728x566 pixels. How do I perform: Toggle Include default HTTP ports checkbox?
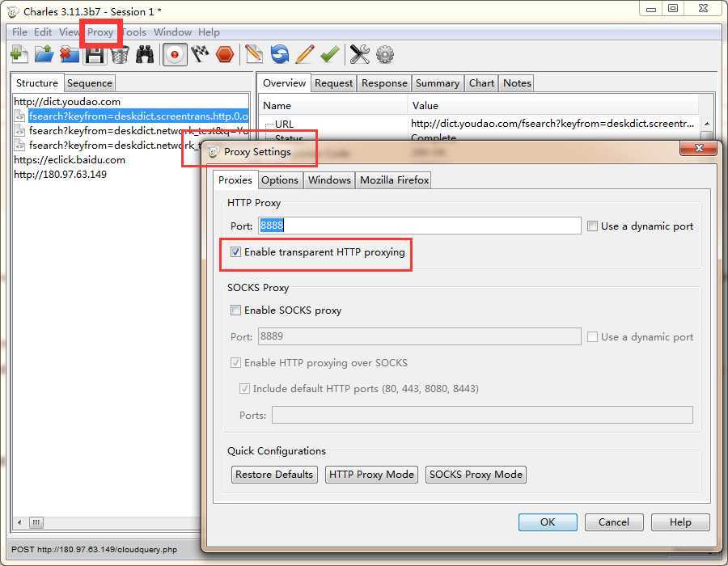(x=244, y=388)
